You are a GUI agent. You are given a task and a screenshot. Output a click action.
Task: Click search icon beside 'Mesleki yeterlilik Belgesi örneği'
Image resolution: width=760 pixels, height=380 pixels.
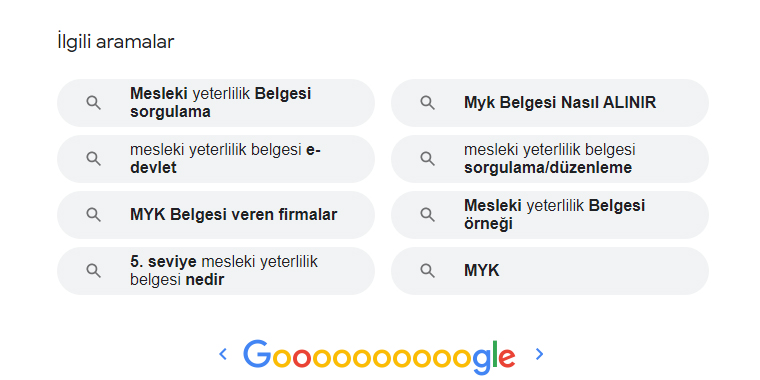(x=428, y=215)
